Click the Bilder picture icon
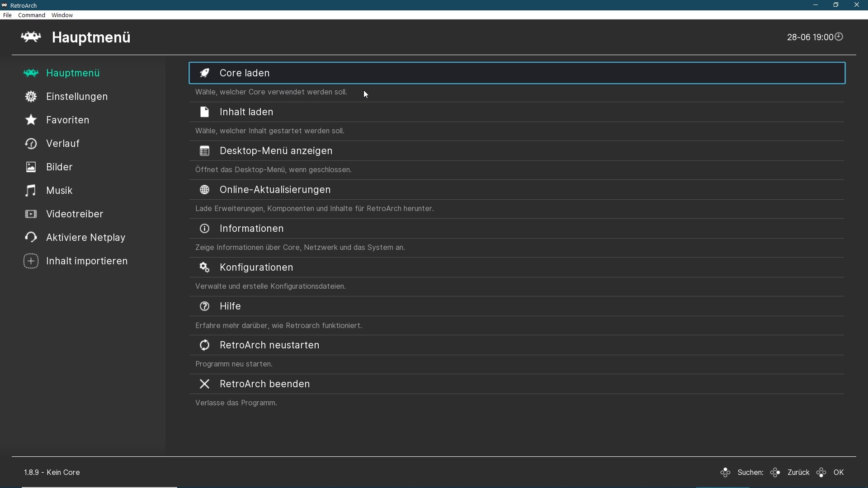The image size is (868, 488). point(31,167)
